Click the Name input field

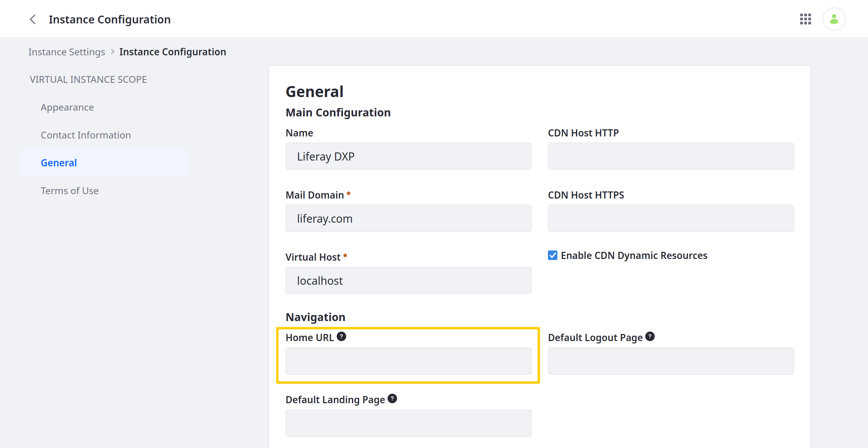pos(408,156)
